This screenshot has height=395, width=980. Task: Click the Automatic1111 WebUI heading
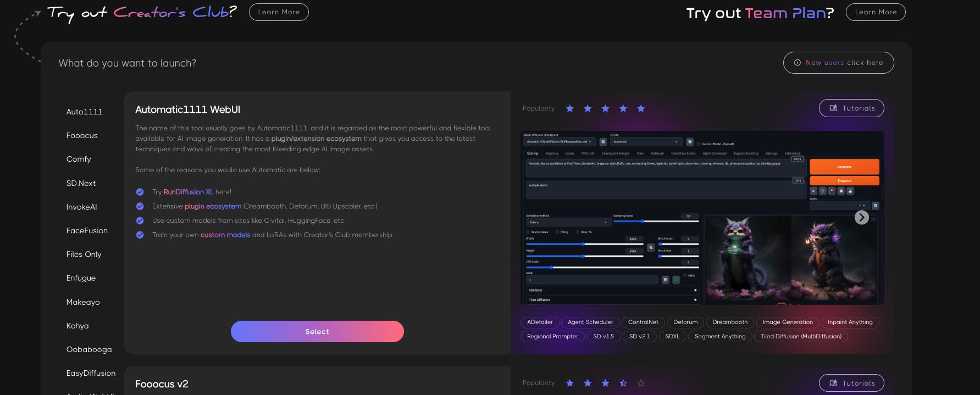(x=187, y=109)
